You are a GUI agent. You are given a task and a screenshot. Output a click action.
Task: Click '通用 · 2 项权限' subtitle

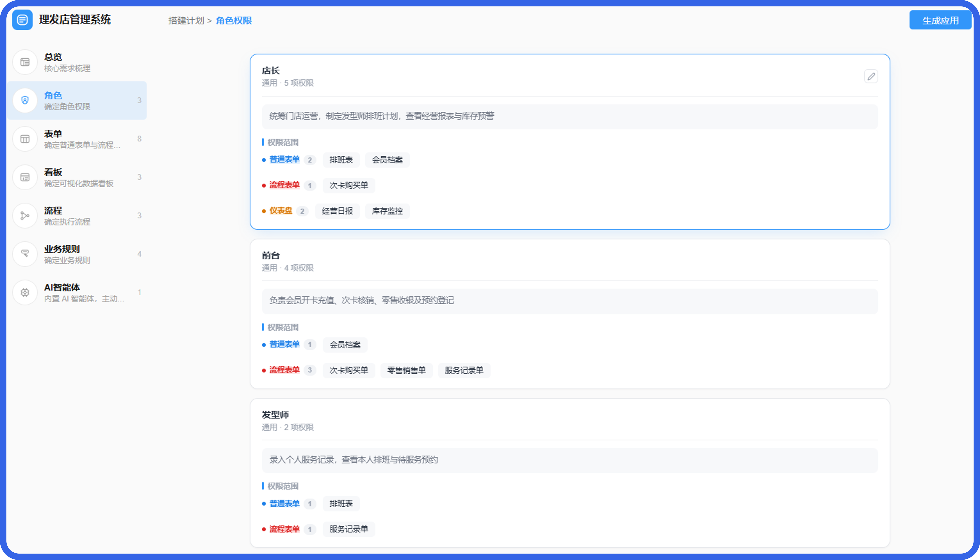(288, 427)
